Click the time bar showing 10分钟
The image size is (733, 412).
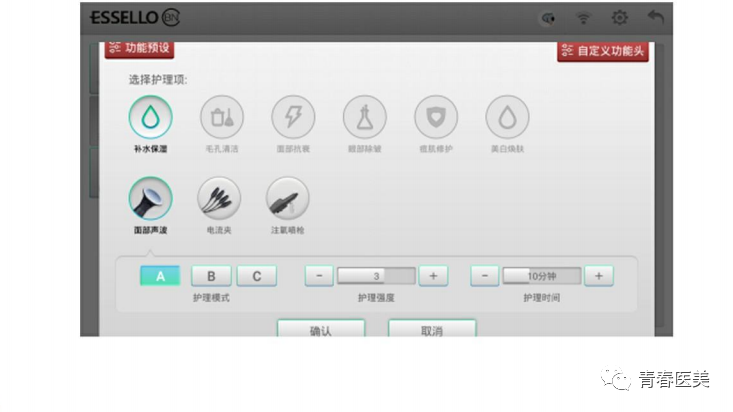point(542,276)
